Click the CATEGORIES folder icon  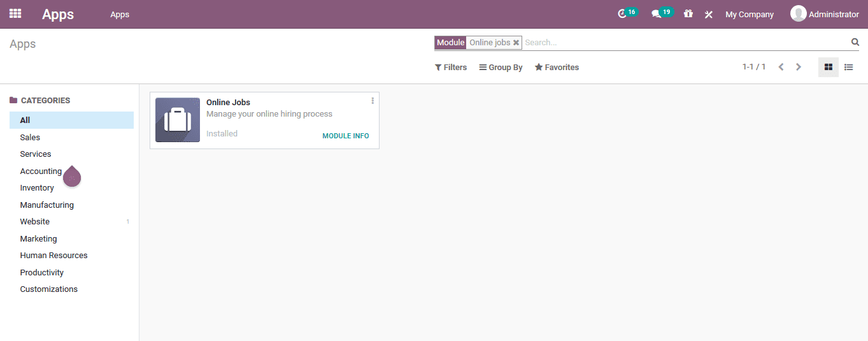pos(13,100)
